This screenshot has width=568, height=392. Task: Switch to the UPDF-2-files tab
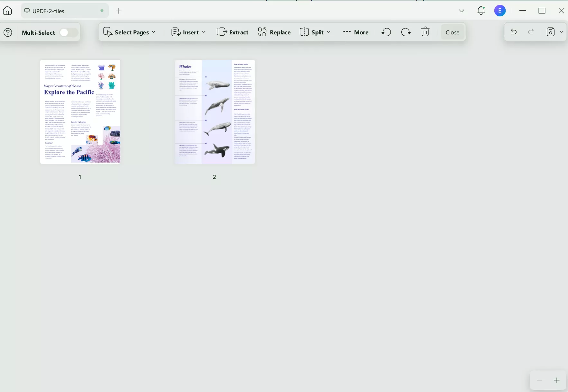point(65,11)
